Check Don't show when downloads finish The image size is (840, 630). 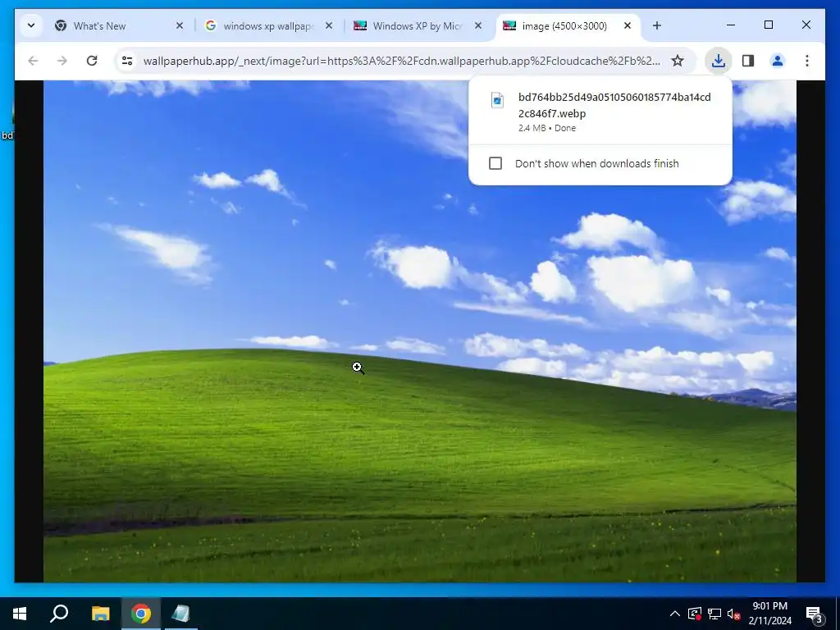(495, 163)
